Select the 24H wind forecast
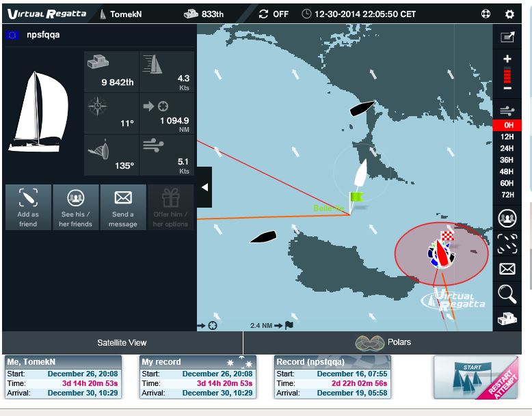This screenshot has width=532, height=416. pos(507,148)
